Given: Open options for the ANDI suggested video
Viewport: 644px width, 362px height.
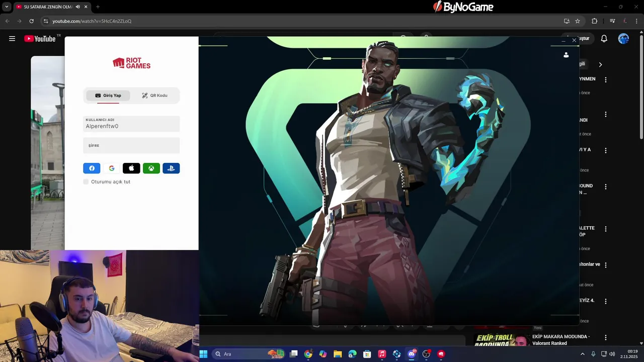Looking at the screenshot, I should coord(606,114).
